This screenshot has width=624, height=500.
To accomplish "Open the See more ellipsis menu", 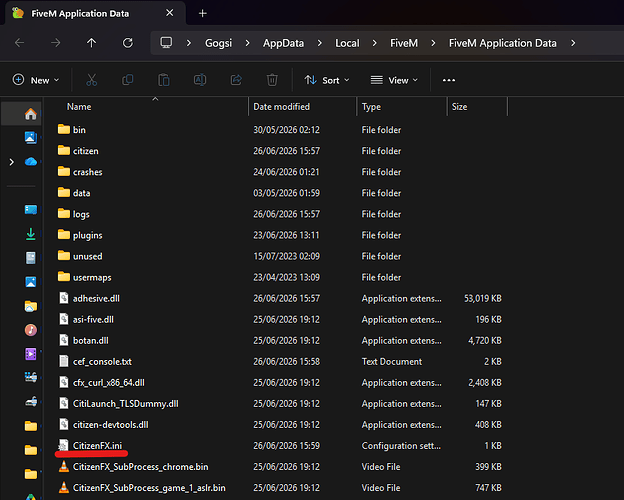I will pyautogui.click(x=449, y=80).
